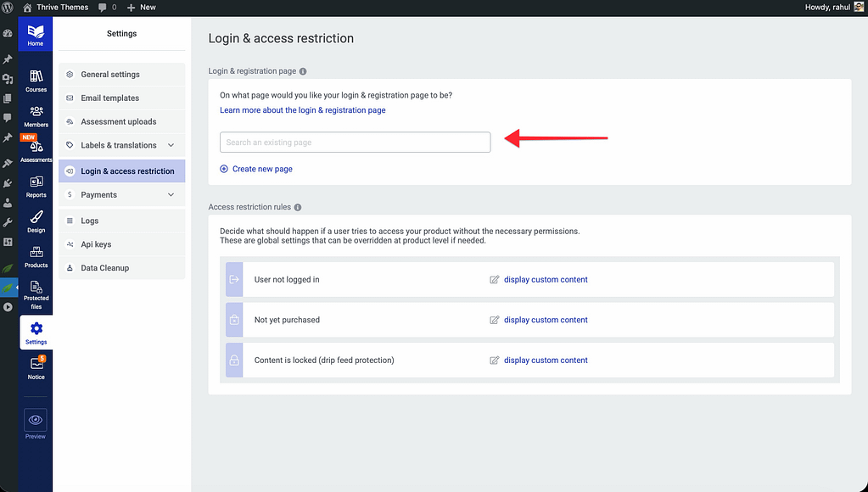The image size is (868, 492).
Task: Open the General settings tab
Action: point(110,75)
